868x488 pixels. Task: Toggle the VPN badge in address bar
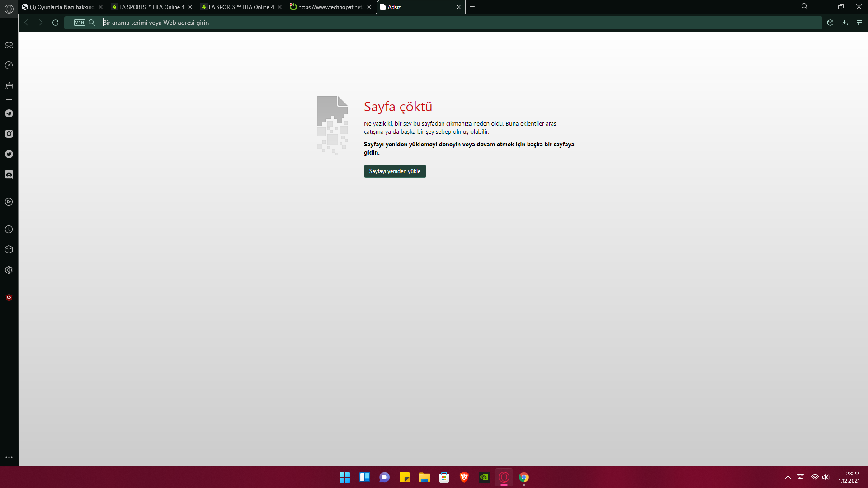click(x=80, y=23)
